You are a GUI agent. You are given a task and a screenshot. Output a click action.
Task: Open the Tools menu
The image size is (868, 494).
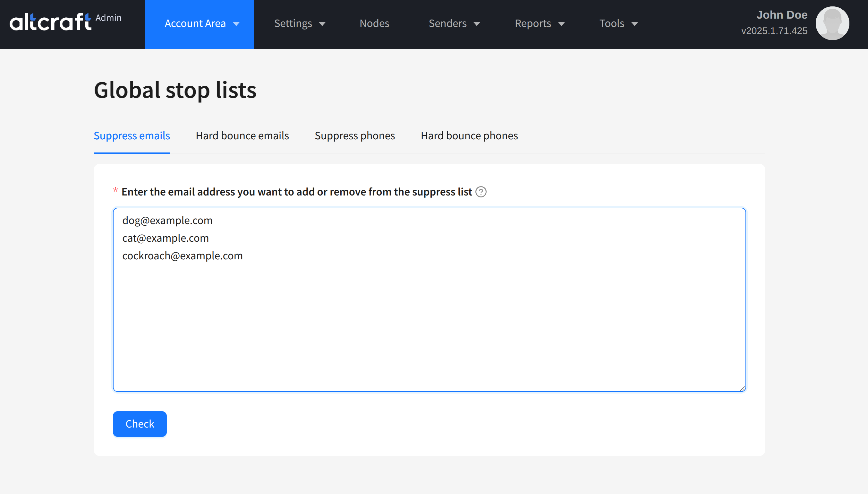coord(612,23)
